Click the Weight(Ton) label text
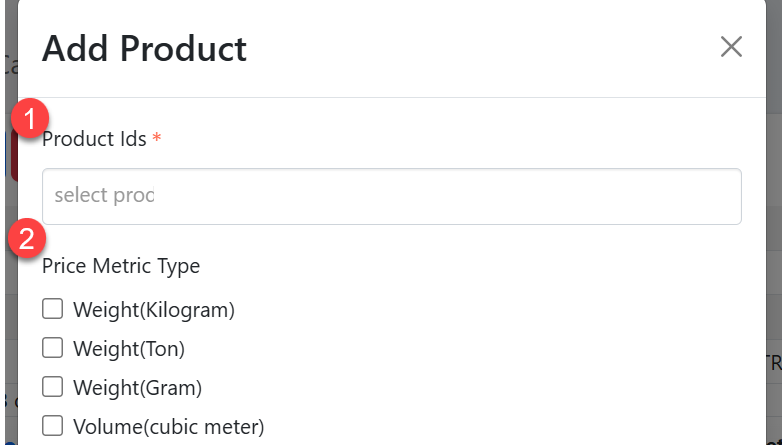This screenshot has width=782, height=445. coord(129,348)
